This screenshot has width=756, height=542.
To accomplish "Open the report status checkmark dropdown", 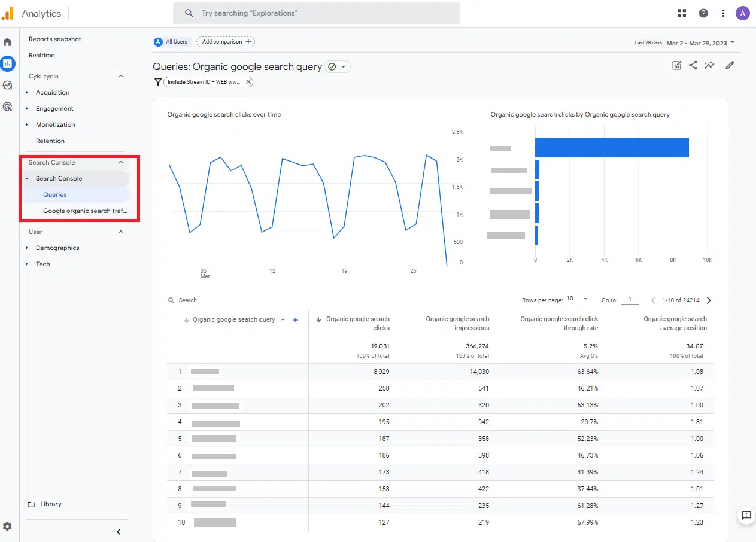I will pyautogui.click(x=337, y=67).
